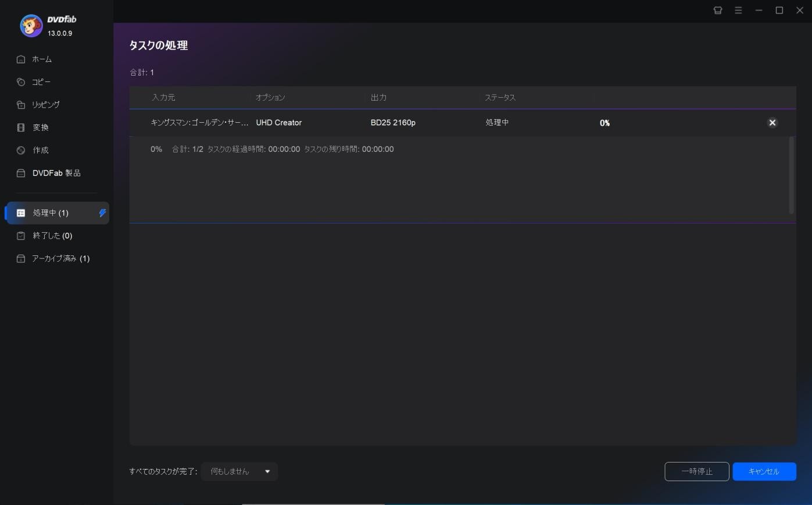Viewport: 812px width, 505px height.
Task: Click the dropdown arrow next to 何もしません
Action: pyautogui.click(x=267, y=471)
